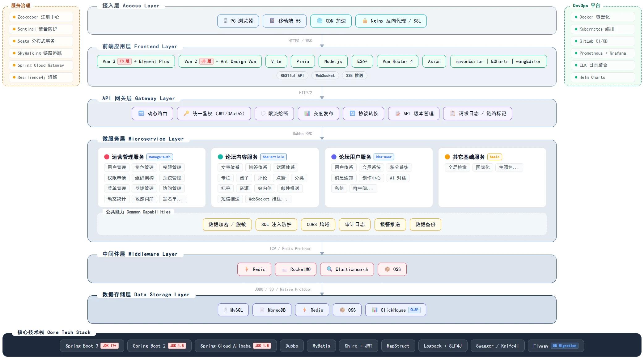Click the orange dot beside 其它基础服务
This screenshot has height=359, width=644.
[447, 157]
